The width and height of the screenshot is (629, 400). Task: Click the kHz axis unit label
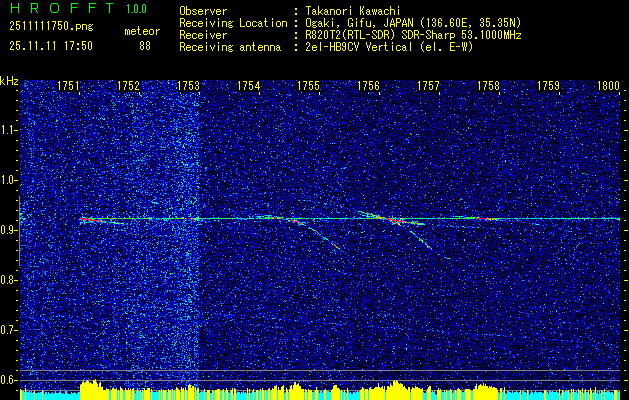[10, 81]
